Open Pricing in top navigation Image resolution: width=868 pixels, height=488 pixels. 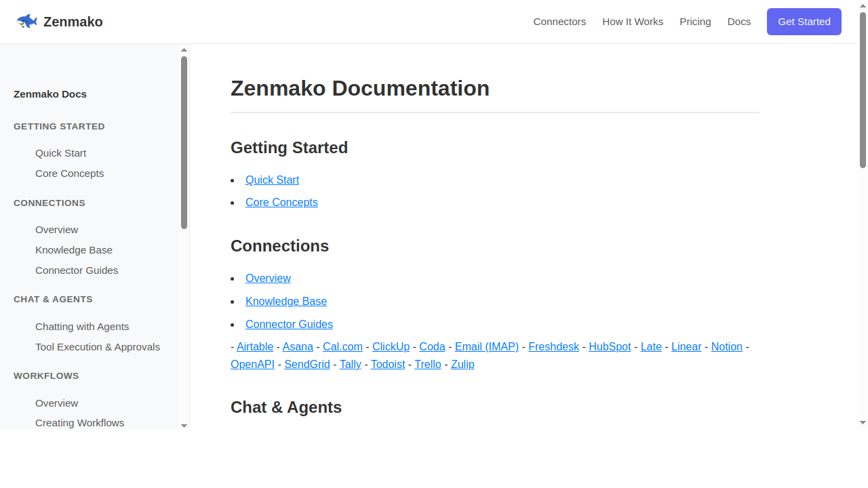[x=695, y=22]
